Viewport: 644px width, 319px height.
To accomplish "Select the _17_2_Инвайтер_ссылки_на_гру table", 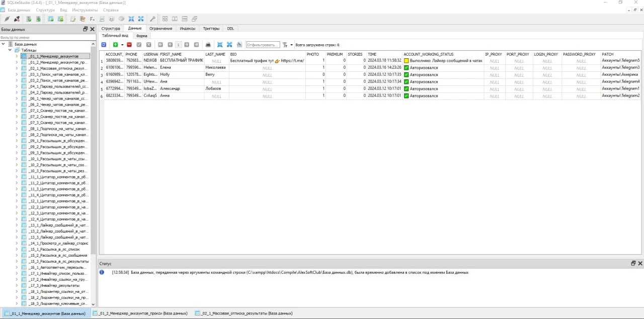I will coord(58,279).
